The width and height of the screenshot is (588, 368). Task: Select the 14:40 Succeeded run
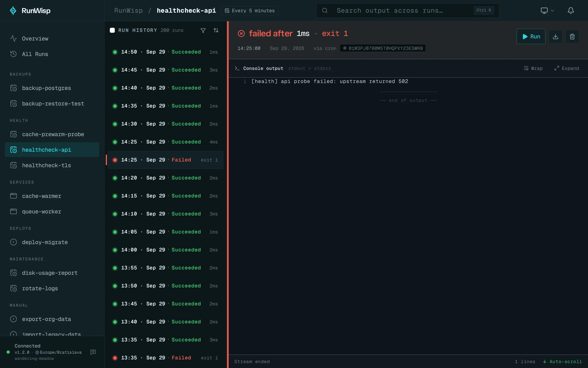(165, 88)
